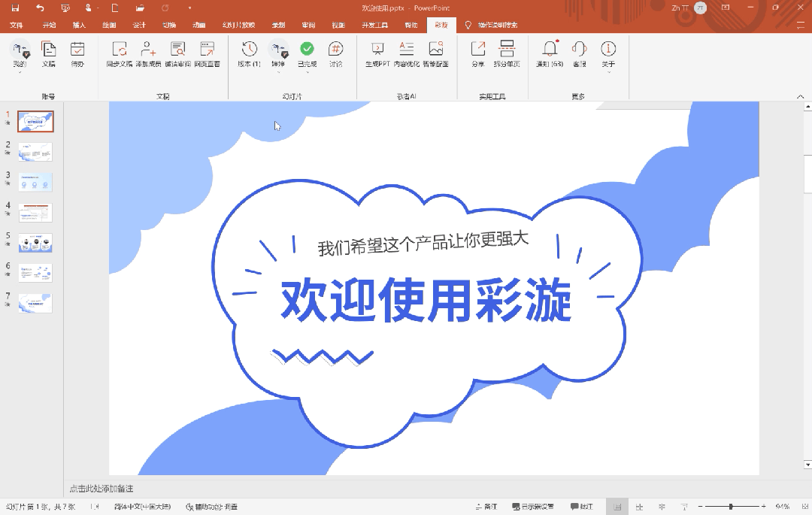The height and width of the screenshot is (515, 812).
Task: Switch to the 开始 Home tab
Action: [x=49, y=25]
